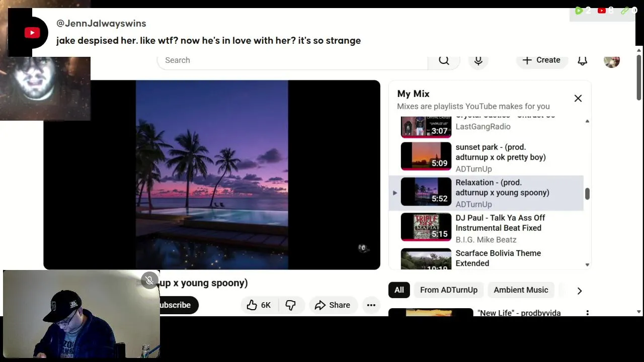Image resolution: width=644 pixels, height=362 pixels.
Task: Open more actions three-dot menu
Action: 371,305
